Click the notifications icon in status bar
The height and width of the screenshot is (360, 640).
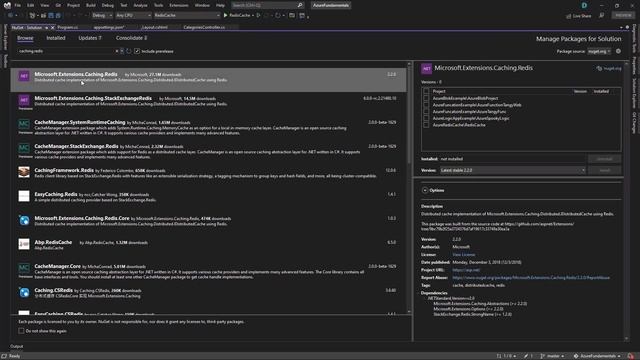[631, 356]
